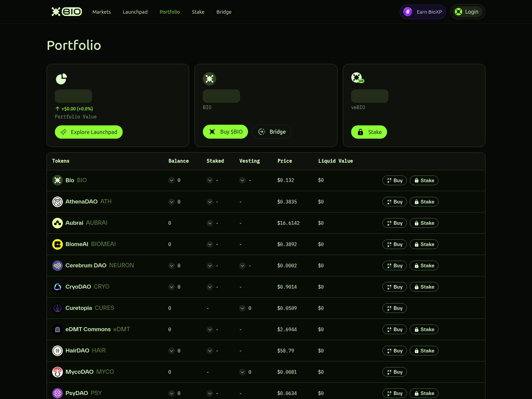Image resolution: width=532 pixels, height=399 pixels.
Task: Click the Bio token icon in table
Action: 58,180
